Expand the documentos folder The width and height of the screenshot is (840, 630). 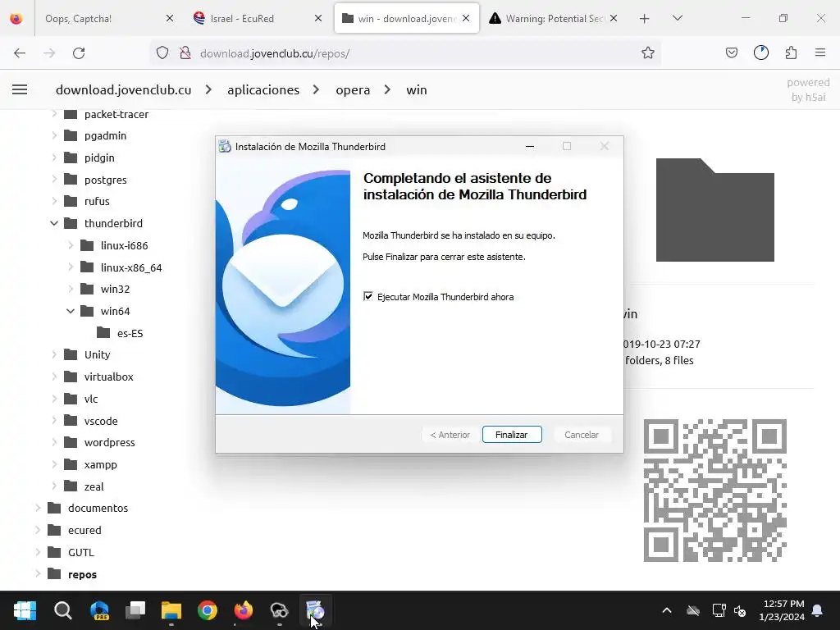click(38, 508)
